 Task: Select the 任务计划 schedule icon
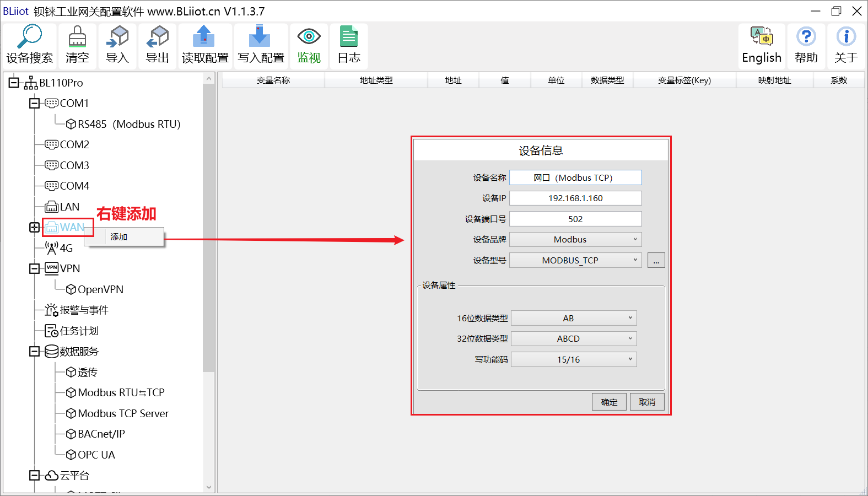pos(51,331)
